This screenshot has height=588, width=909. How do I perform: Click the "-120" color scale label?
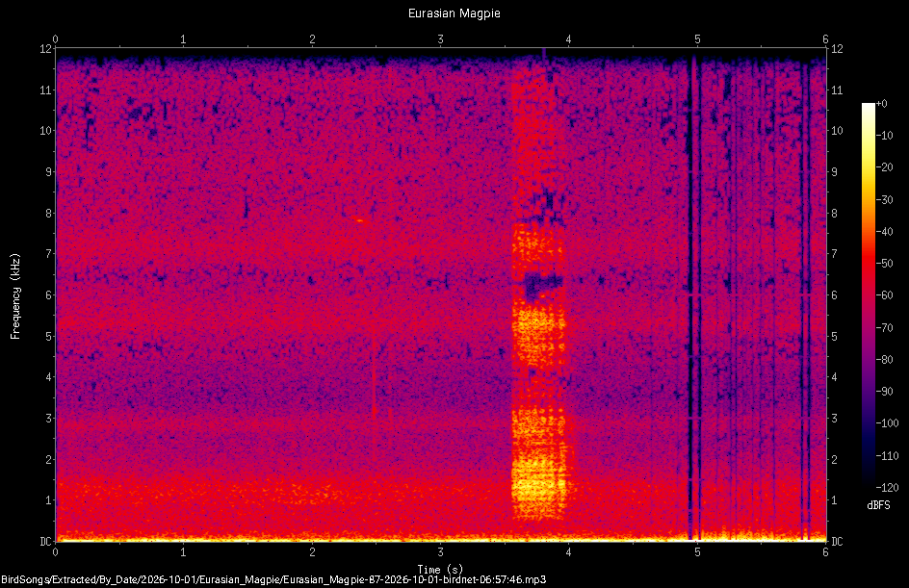pos(887,488)
